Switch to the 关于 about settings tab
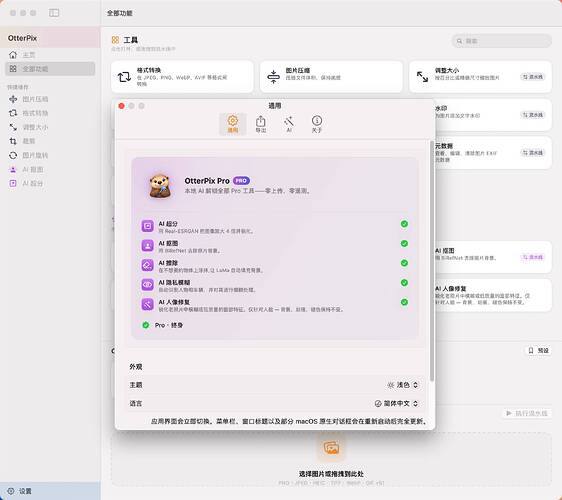The width and height of the screenshot is (562, 500). 317,124
